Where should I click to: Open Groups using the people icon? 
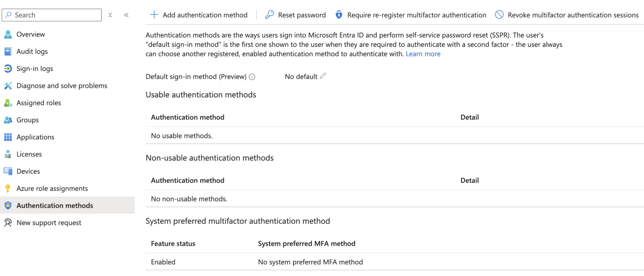pyautogui.click(x=8, y=120)
